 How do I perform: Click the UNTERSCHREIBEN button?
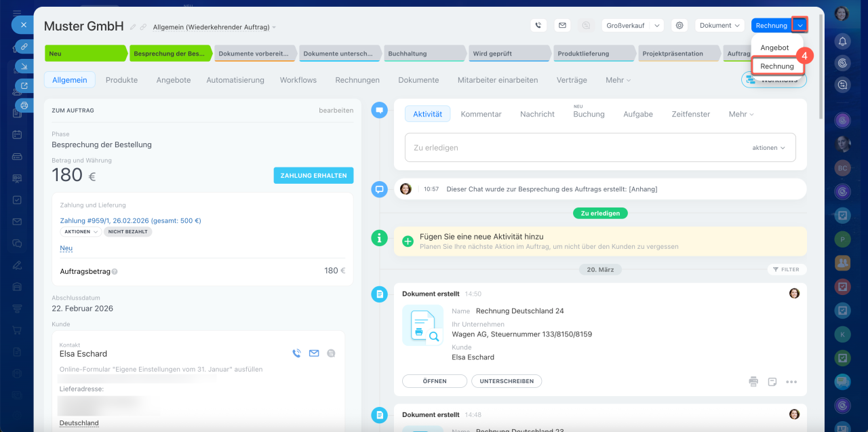point(506,381)
